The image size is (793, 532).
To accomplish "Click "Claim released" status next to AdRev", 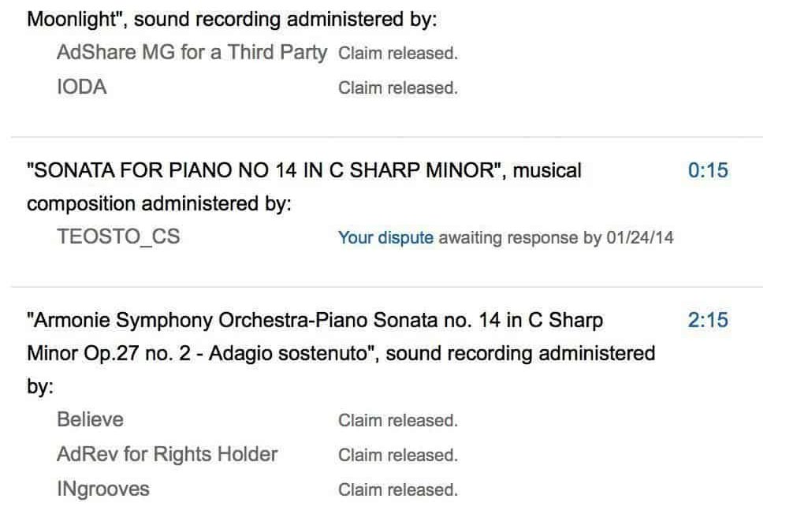I will 397,456.
